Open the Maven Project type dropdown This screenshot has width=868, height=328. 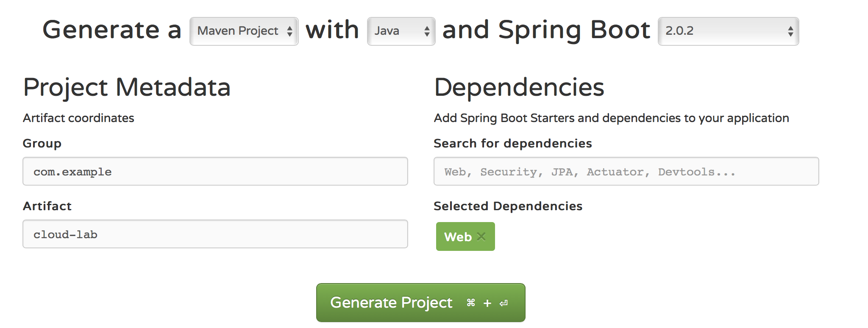[244, 31]
